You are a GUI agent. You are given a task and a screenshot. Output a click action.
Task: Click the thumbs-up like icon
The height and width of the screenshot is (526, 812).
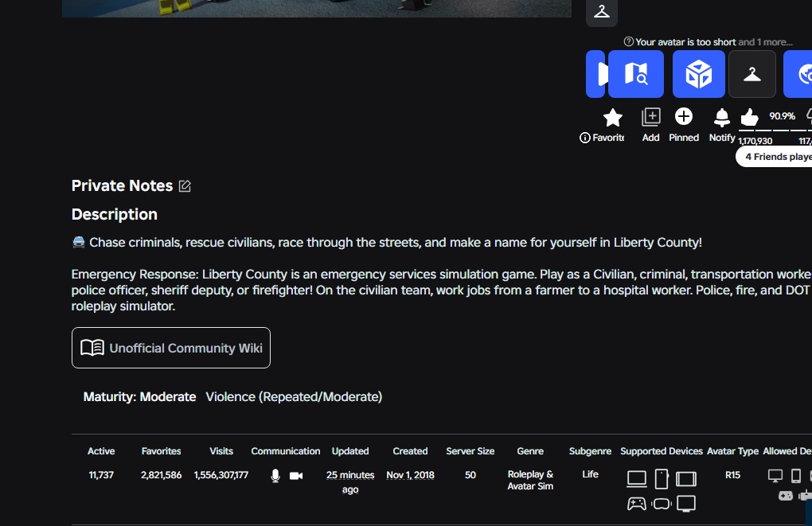point(749,117)
